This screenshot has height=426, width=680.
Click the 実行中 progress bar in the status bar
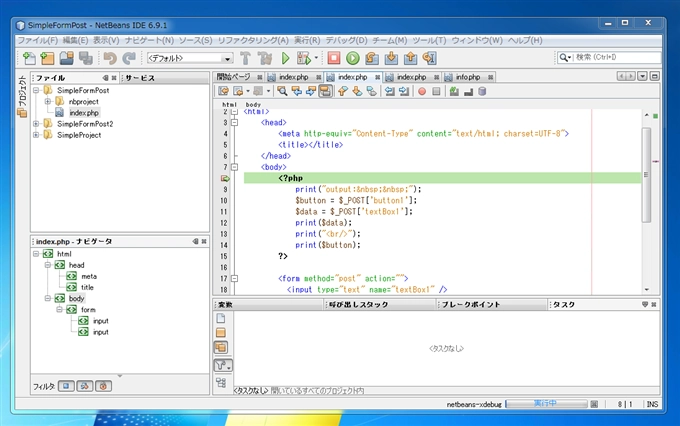(x=546, y=404)
